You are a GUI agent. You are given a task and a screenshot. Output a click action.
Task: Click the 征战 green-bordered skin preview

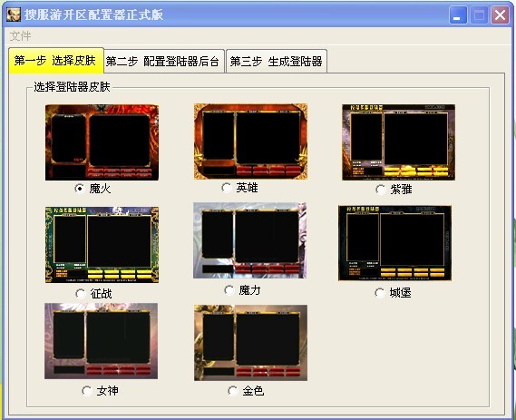tap(102, 245)
